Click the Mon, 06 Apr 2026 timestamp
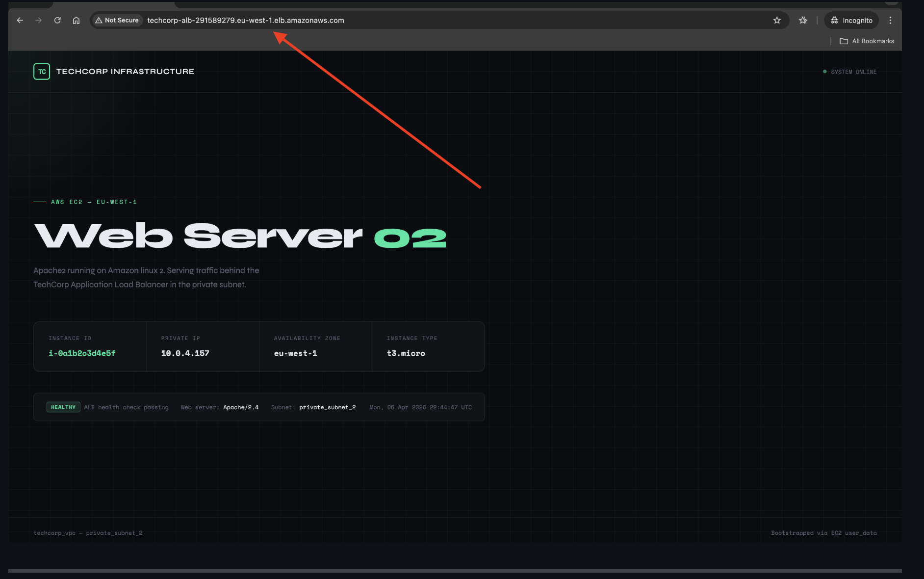The width and height of the screenshot is (924, 579). pyautogui.click(x=421, y=407)
